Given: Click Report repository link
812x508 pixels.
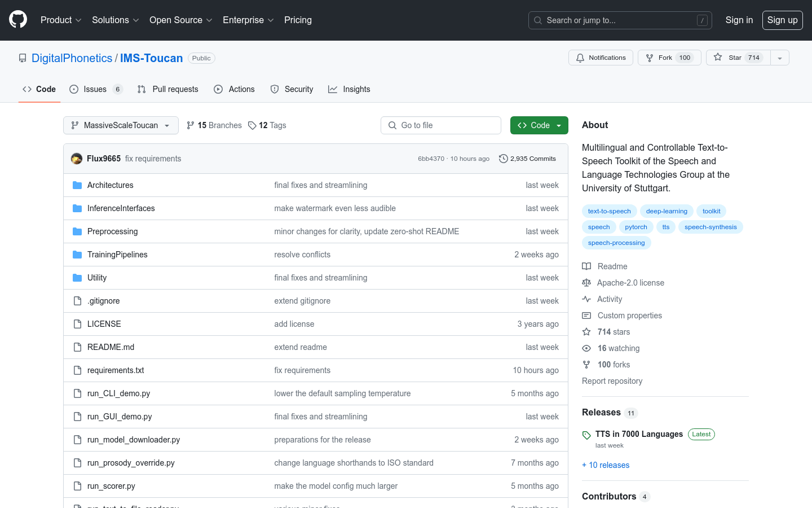Looking at the screenshot, I should (612, 381).
